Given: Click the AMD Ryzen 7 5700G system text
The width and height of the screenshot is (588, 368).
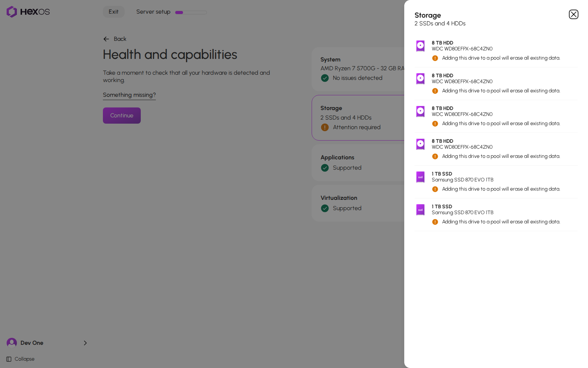Looking at the screenshot, I should tap(362, 68).
